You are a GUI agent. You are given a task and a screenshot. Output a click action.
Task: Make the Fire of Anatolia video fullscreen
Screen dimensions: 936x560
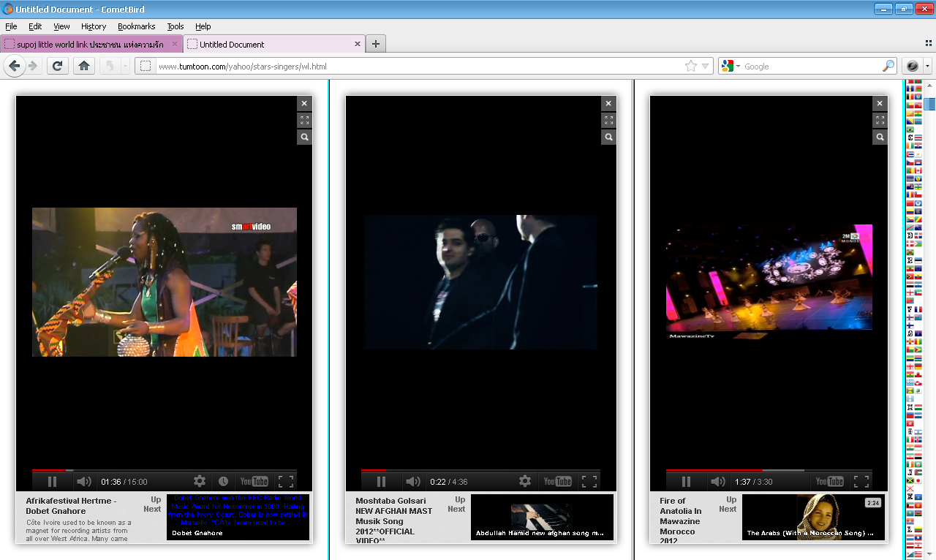tap(861, 481)
